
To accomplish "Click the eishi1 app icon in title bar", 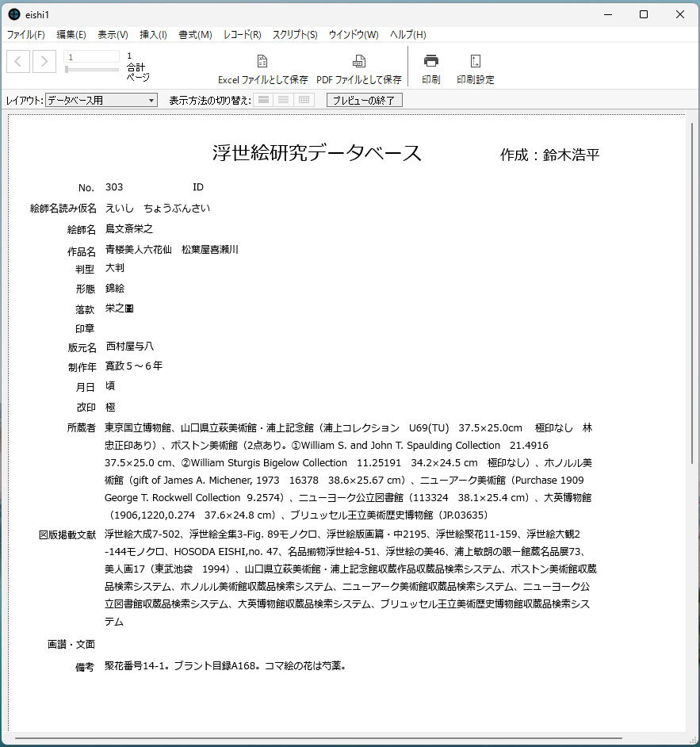I will tap(14, 15).
